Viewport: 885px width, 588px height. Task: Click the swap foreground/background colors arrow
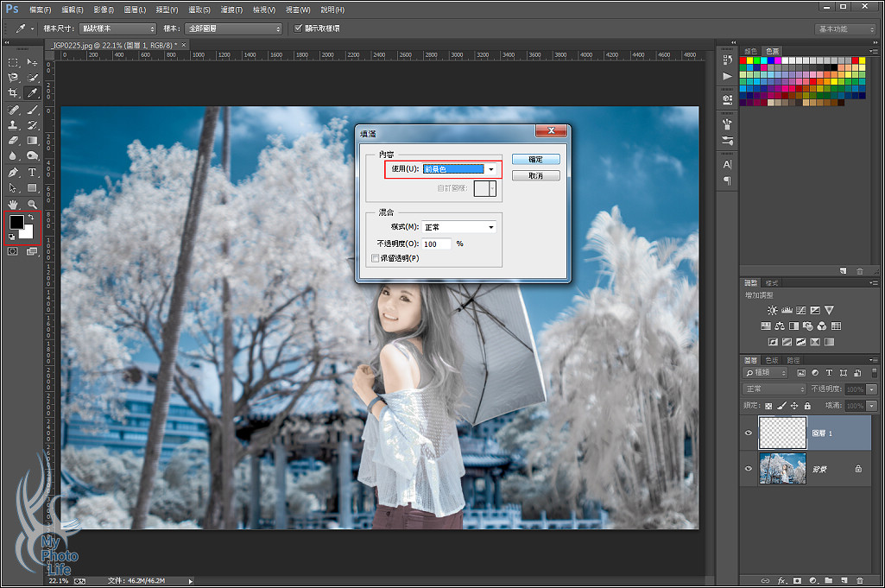click(x=32, y=218)
